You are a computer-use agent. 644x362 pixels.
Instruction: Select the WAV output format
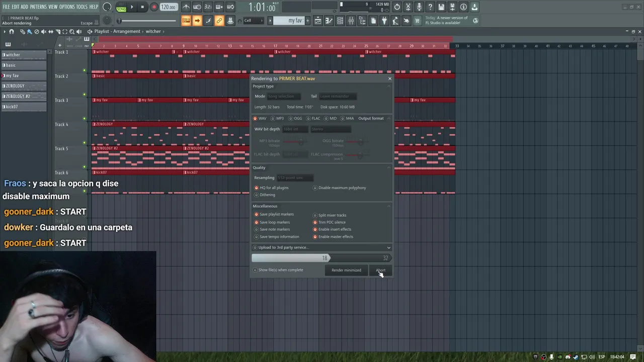pos(260,119)
